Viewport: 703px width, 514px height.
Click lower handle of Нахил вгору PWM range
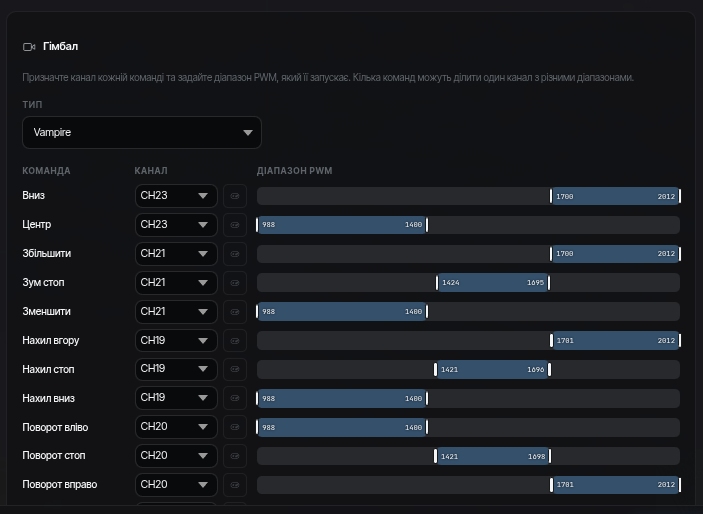click(551, 341)
